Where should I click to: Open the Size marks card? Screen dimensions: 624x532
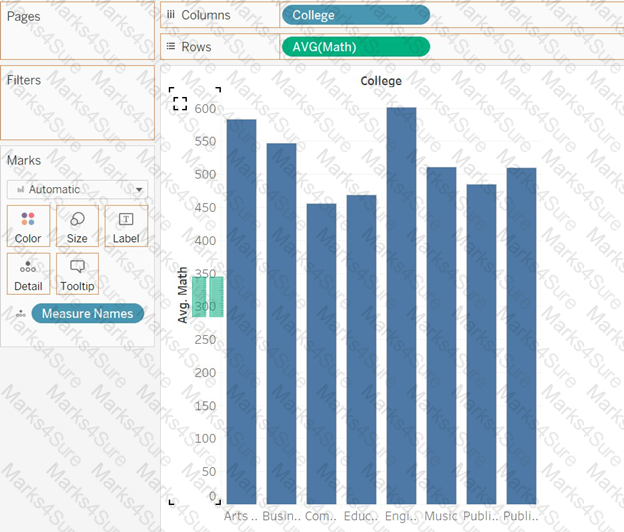coord(77,226)
